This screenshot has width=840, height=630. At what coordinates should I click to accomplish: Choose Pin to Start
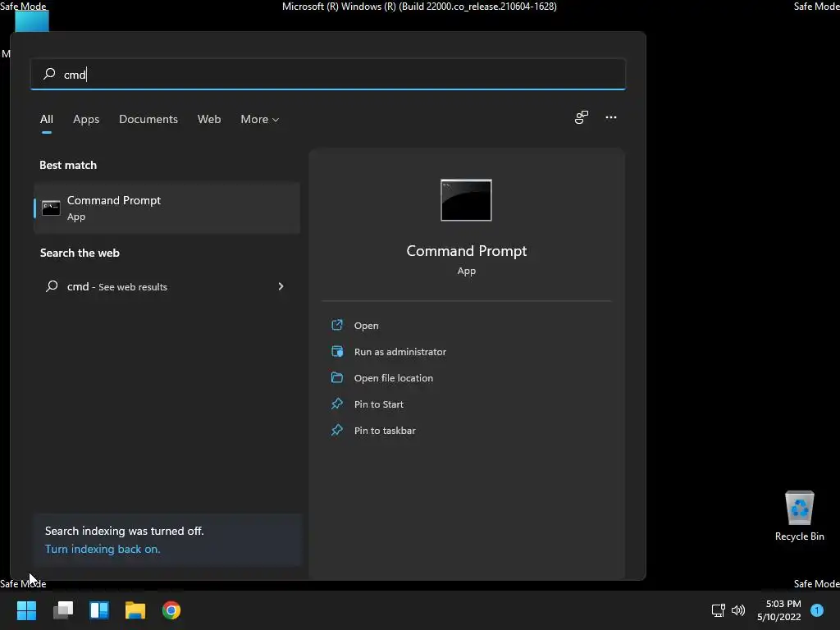pos(379,404)
